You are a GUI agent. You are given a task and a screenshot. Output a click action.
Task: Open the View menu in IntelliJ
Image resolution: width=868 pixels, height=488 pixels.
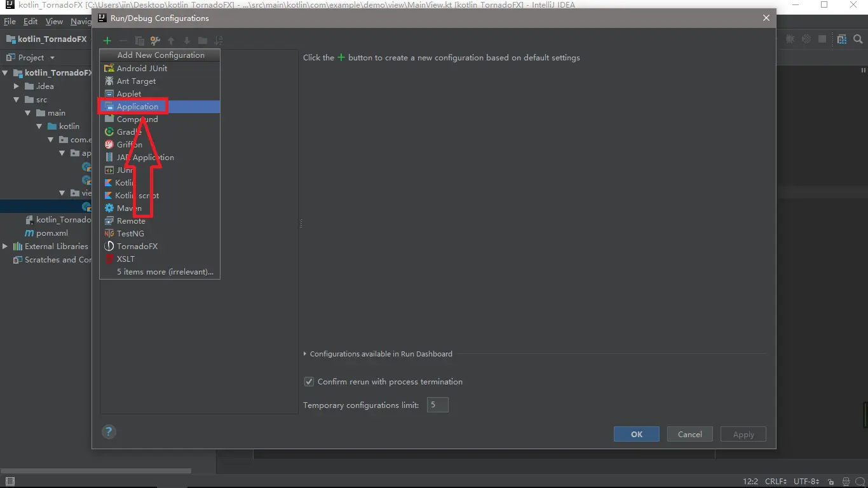pos(54,21)
